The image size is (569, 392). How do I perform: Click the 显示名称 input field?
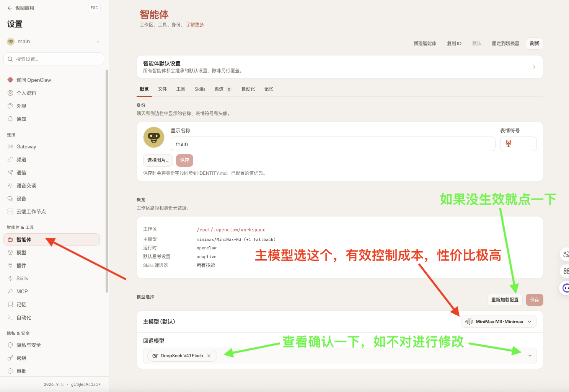point(333,144)
